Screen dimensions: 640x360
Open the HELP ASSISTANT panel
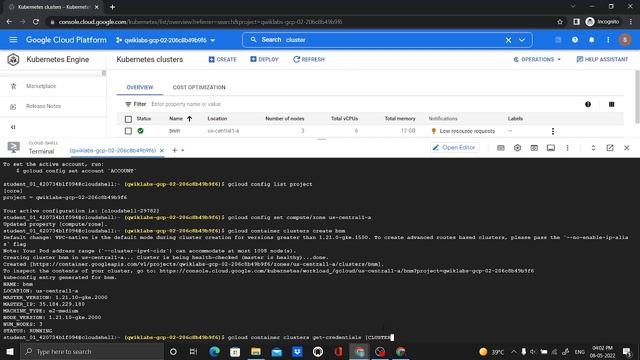pos(602,60)
